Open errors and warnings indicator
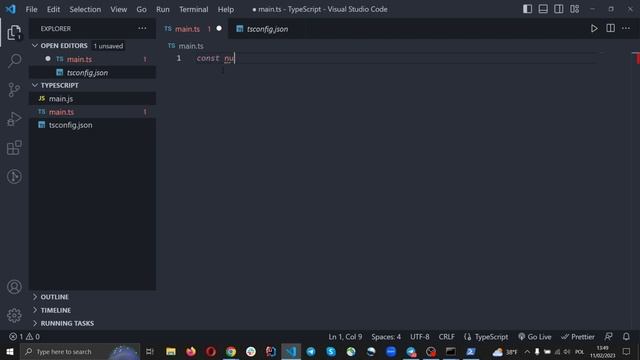This screenshot has height=360, width=640. (x=24, y=337)
